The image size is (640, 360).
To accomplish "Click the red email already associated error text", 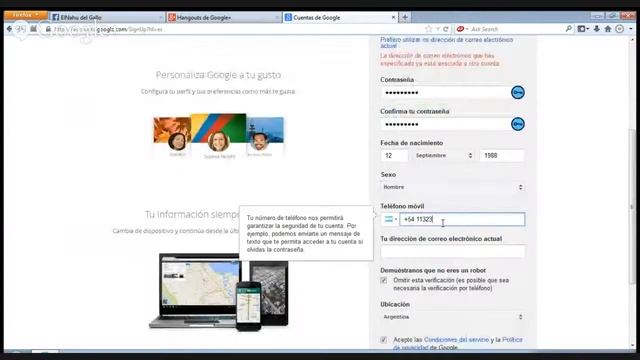I will (x=440, y=60).
